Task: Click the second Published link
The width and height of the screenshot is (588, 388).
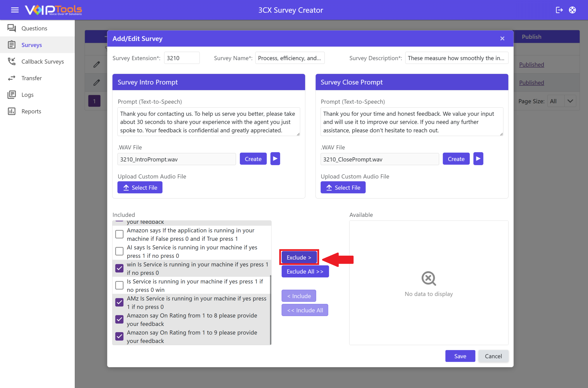Action: 531,82
